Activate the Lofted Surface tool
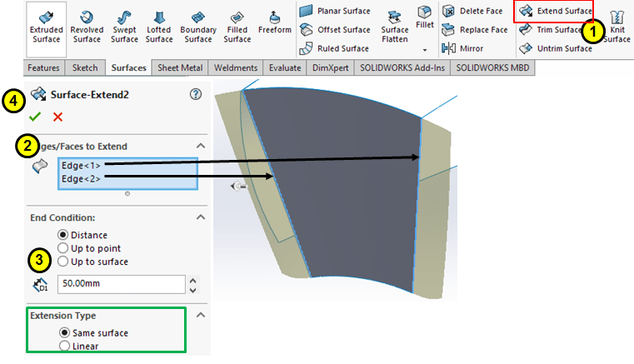 tap(159, 26)
